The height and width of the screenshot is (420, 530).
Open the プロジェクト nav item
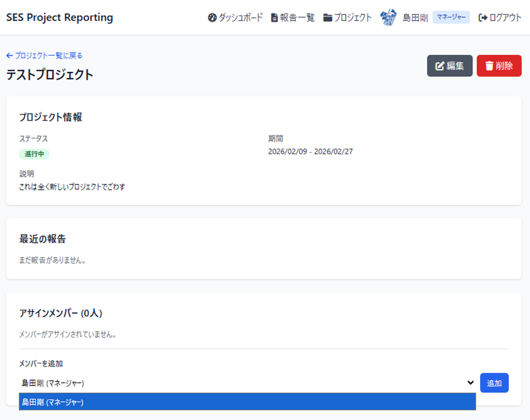(347, 17)
